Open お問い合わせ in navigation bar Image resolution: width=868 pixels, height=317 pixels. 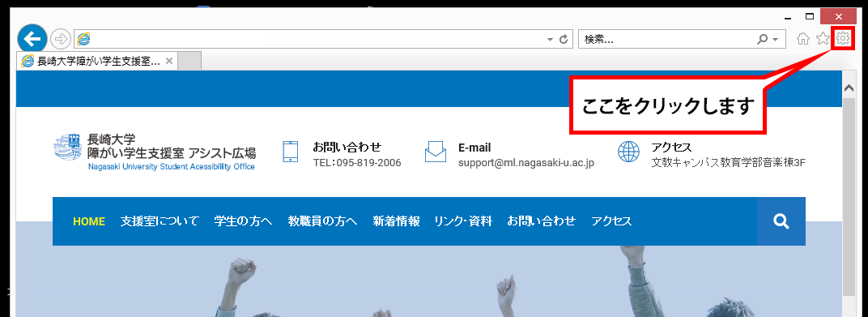(x=542, y=221)
